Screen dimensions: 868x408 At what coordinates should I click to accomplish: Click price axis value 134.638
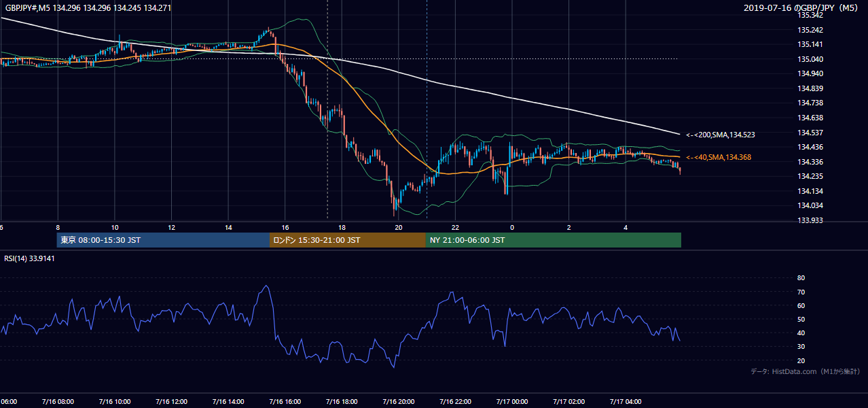(x=810, y=118)
